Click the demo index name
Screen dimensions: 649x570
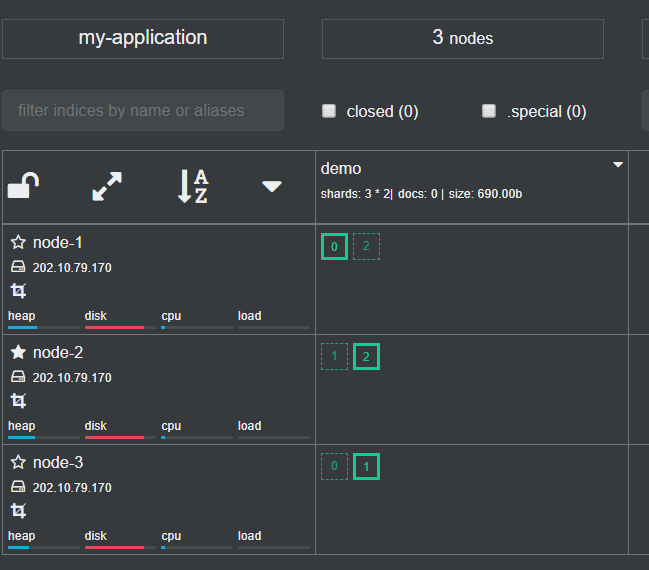click(x=341, y=168)
